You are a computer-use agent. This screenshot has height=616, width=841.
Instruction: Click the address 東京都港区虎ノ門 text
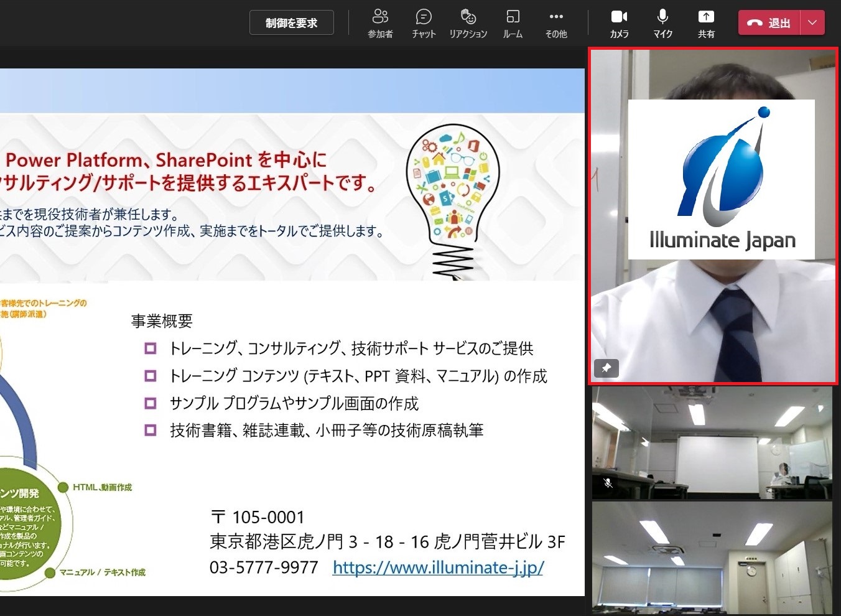click(x=387, y=542)
